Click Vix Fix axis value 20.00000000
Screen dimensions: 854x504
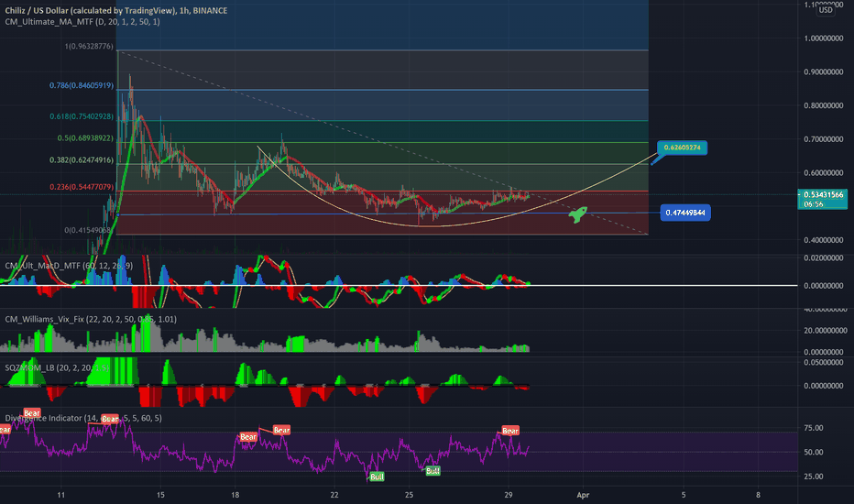(826, 330)
